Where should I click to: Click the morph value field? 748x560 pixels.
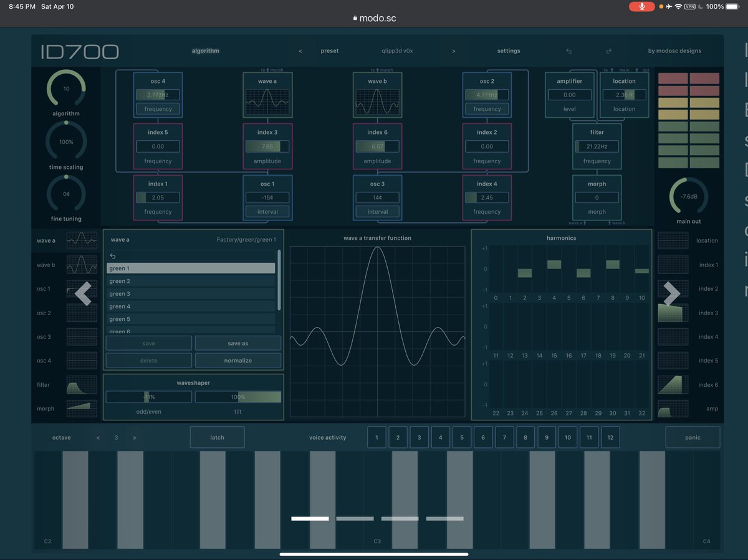597,197
